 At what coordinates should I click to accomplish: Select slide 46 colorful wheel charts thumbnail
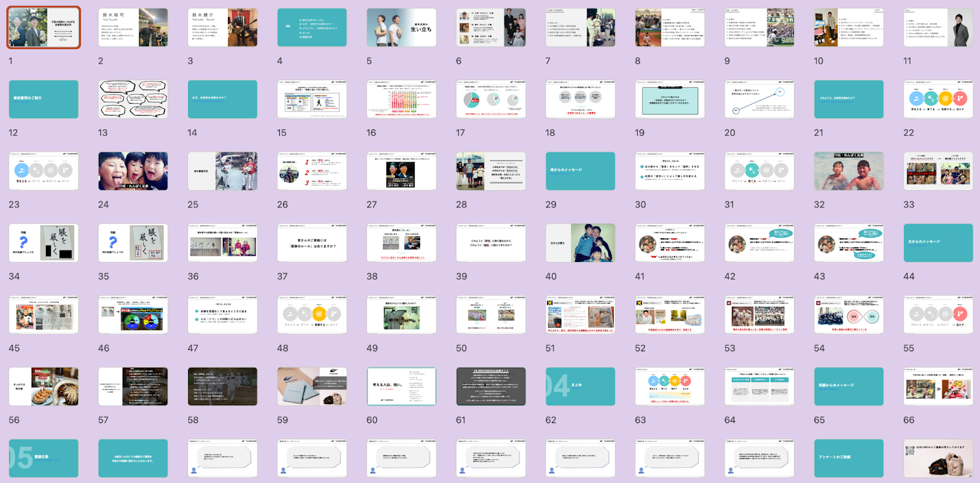pos(133,315)
